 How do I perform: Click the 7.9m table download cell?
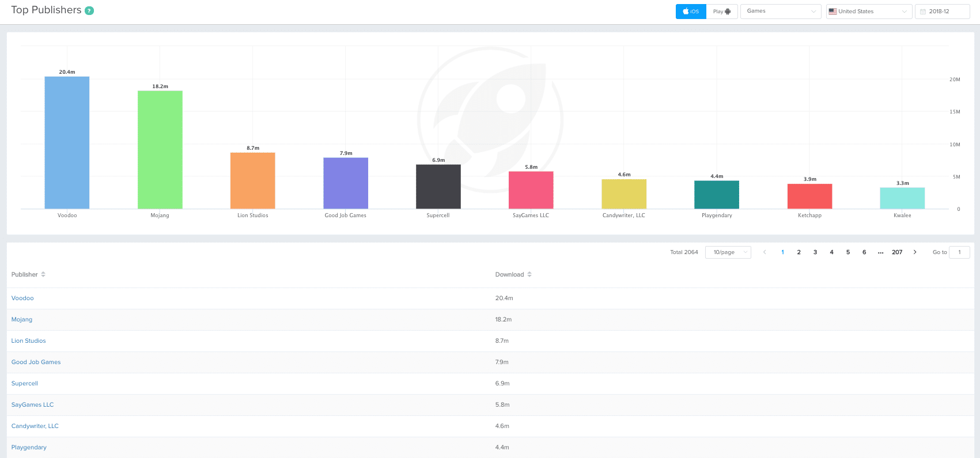click(502, 362)
